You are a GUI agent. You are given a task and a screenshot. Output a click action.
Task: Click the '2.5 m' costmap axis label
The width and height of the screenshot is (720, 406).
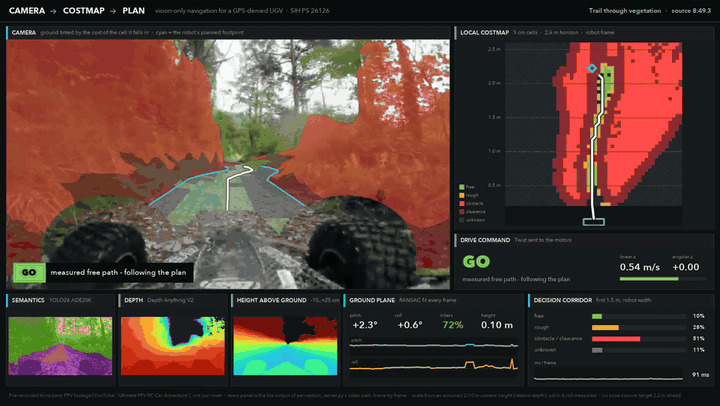coord(494,49)
